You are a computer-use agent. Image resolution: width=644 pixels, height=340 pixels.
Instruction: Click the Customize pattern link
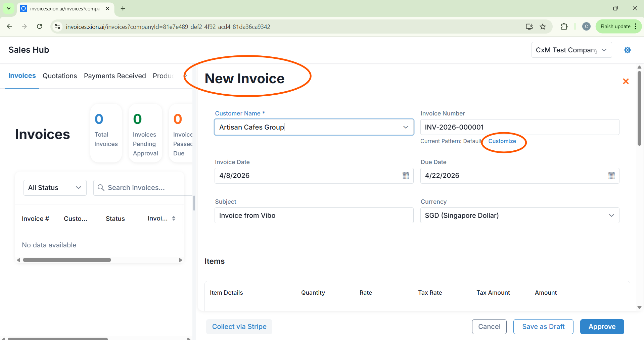502,141
